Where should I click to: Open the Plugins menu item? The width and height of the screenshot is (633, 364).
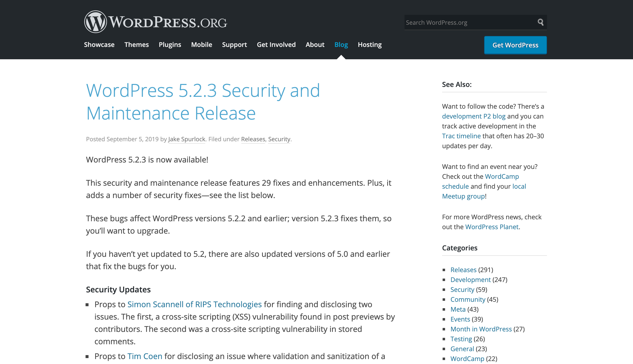(170, 44)
